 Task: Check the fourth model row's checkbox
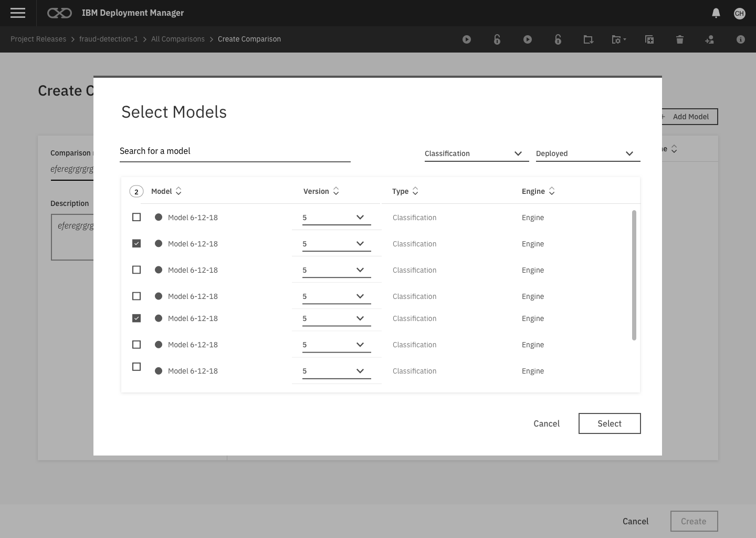point(136,296)
